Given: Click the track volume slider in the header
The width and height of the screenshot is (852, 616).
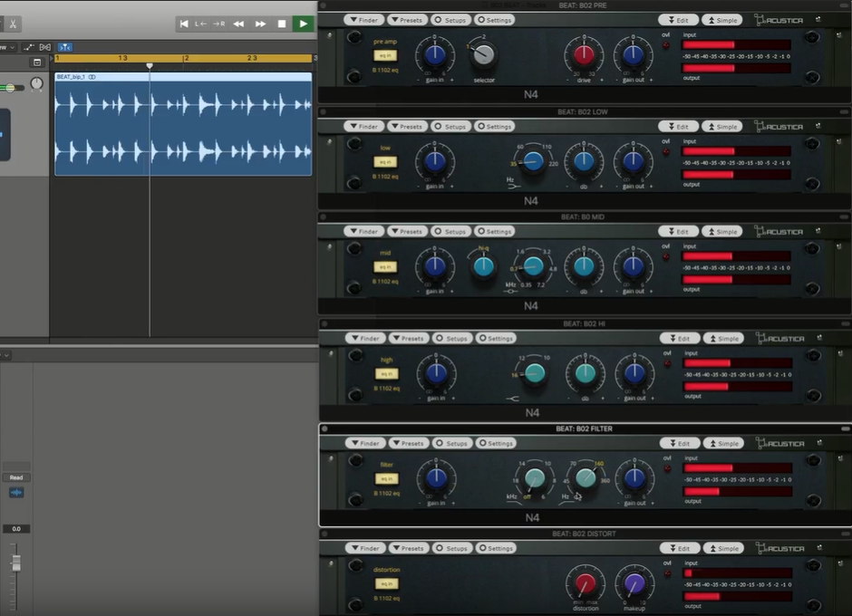Looking at the screenshot, I should tap(11, 88).
